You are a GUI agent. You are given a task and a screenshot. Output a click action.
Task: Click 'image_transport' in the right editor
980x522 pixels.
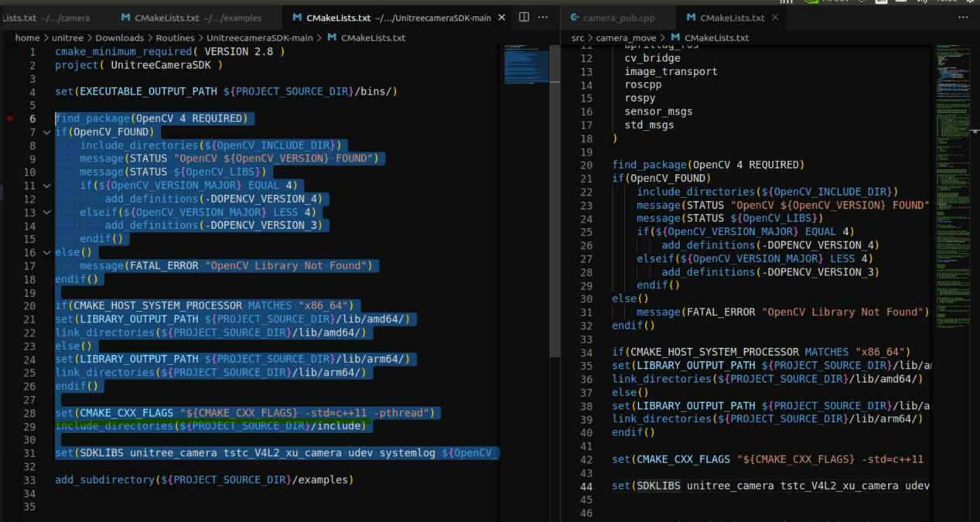pos(671,71)
